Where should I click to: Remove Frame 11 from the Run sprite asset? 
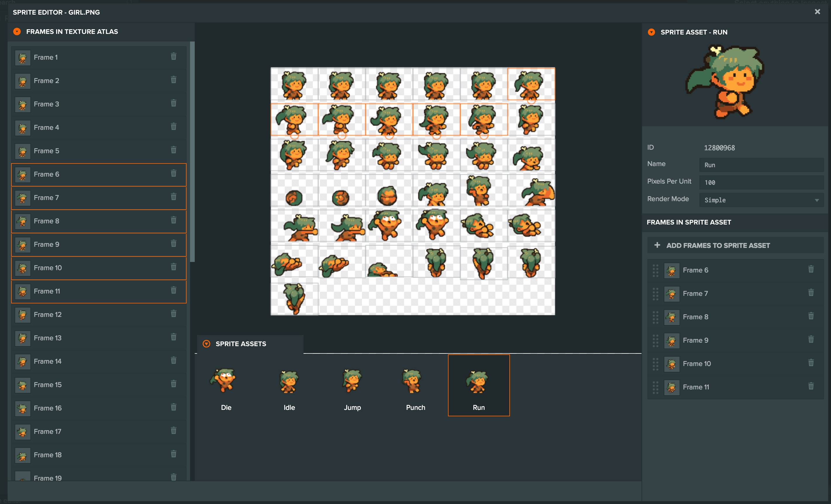811,386
